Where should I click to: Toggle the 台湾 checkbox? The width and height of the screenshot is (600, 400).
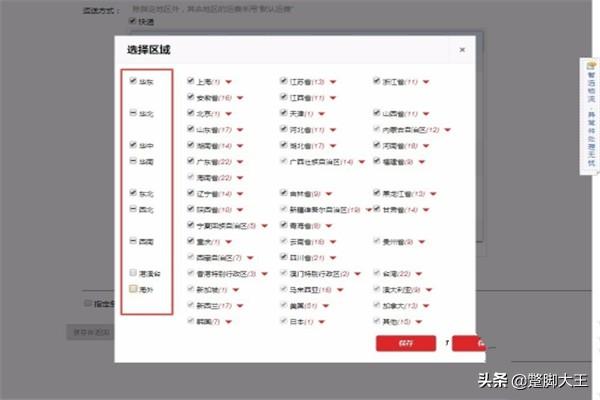pos(377,273)
